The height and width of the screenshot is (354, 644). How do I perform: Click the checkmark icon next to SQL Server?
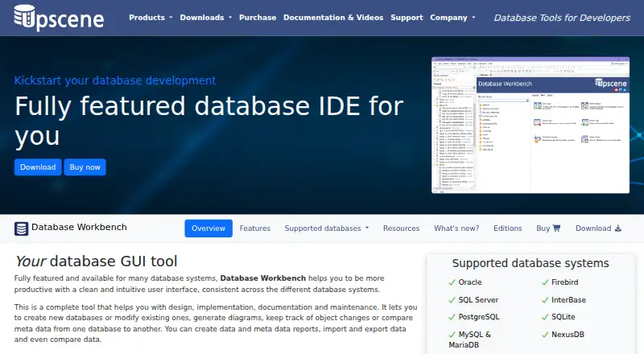pos(452,300)
